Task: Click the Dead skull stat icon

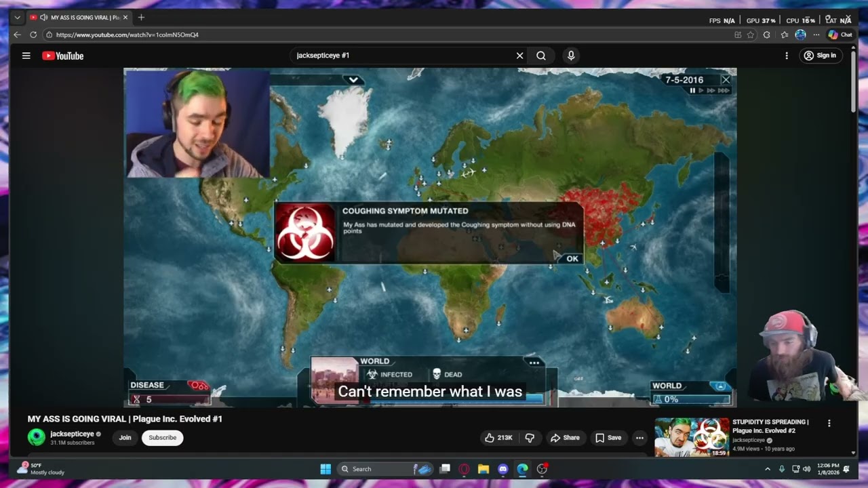Action: click(437, 374)
